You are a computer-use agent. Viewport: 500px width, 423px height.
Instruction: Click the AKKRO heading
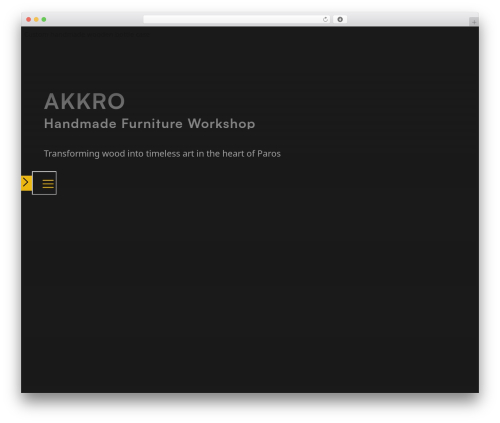(84, 101)
